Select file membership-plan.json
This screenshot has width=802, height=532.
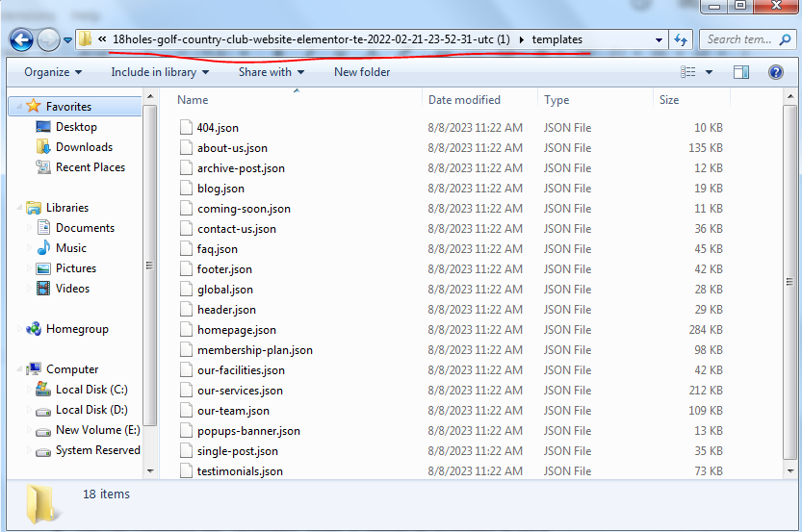click(255, 350)
